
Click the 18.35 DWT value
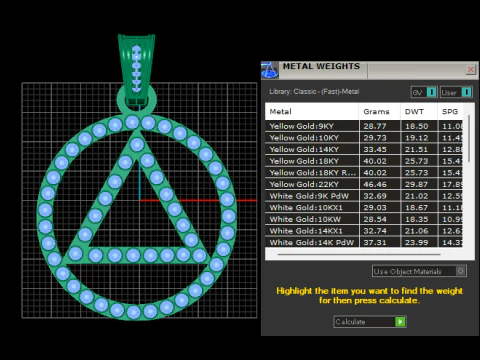(x=417, y=219)
